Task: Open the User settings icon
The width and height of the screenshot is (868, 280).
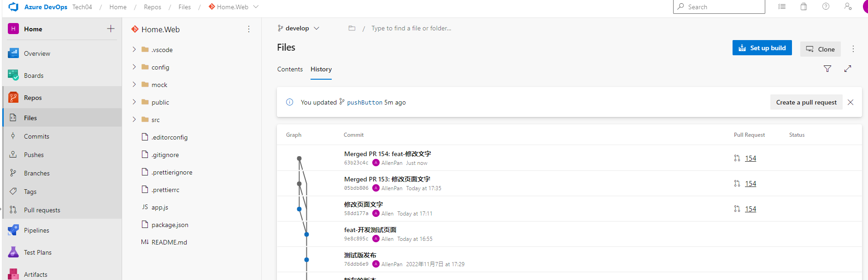Action: pyautogui.click(x=848, y=6)
